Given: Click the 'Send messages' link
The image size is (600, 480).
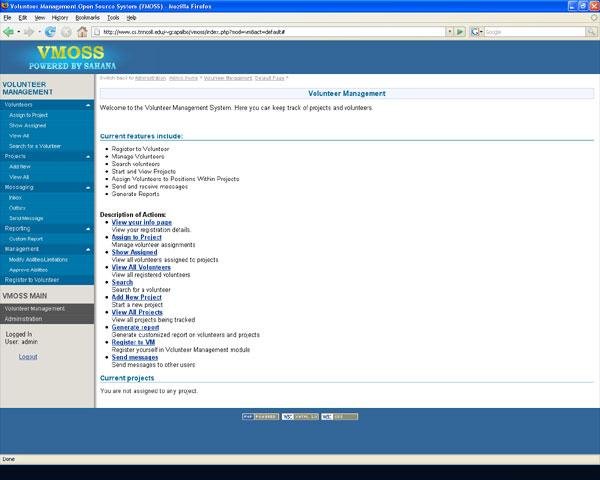Looking at the screenshot, I should 135,357.
